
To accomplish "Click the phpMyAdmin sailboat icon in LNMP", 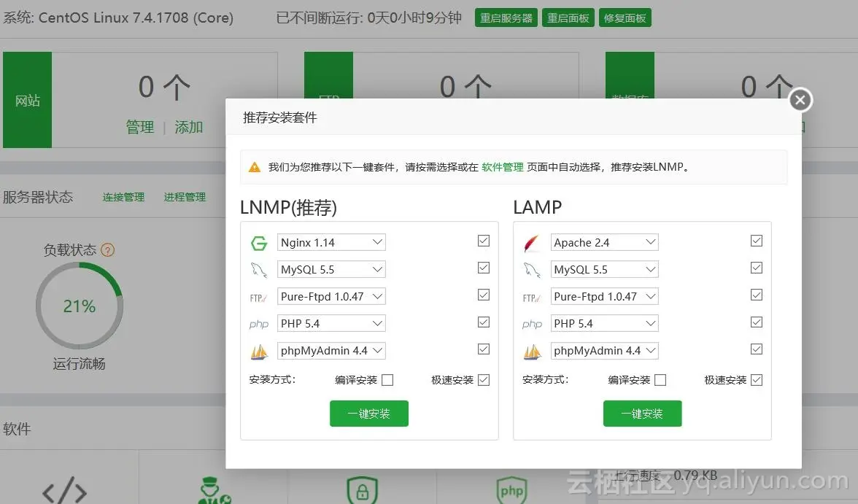I will [x=259, y=352].
